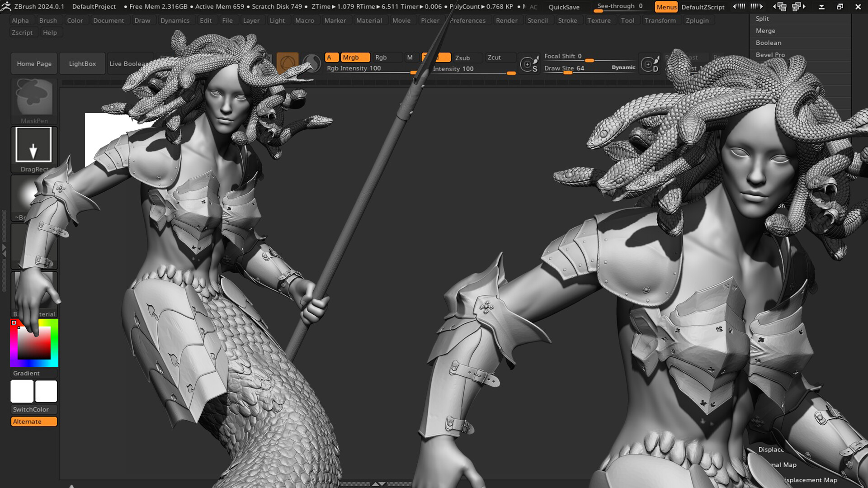Expand the Merge subpalette
868x488 pixels.
800,31
